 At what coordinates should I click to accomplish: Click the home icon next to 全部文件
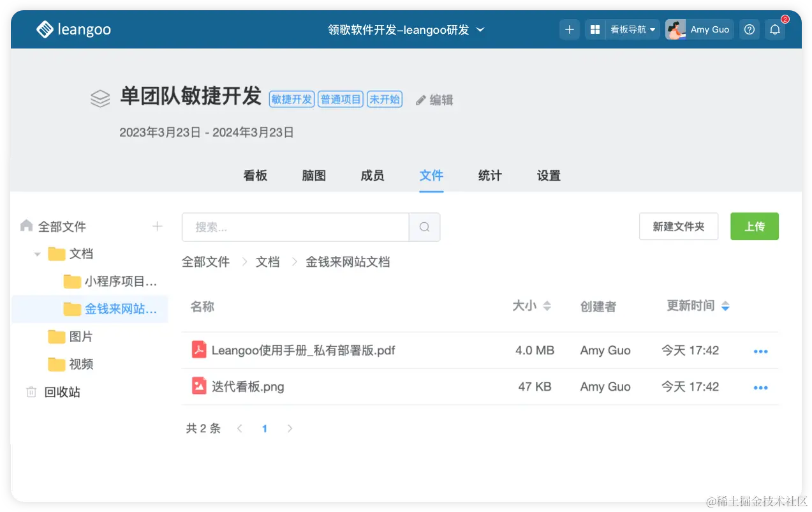tap(26, 225)
